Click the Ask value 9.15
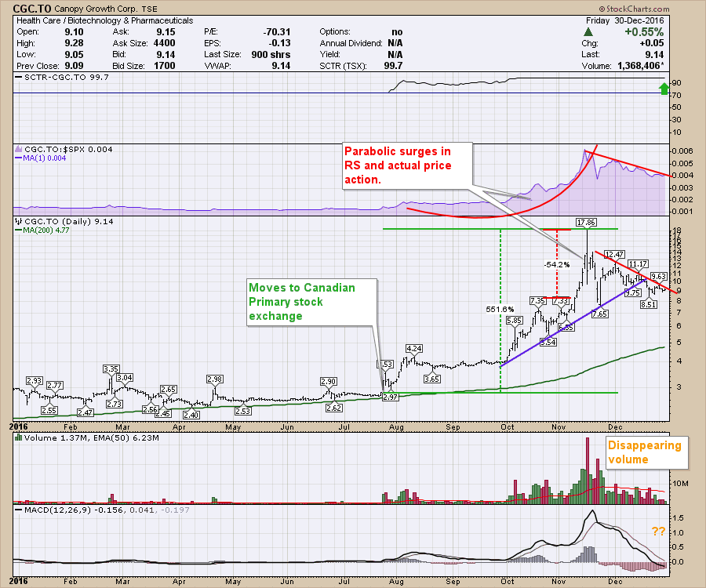Screen dimensions: 706x588 (166, 32)
